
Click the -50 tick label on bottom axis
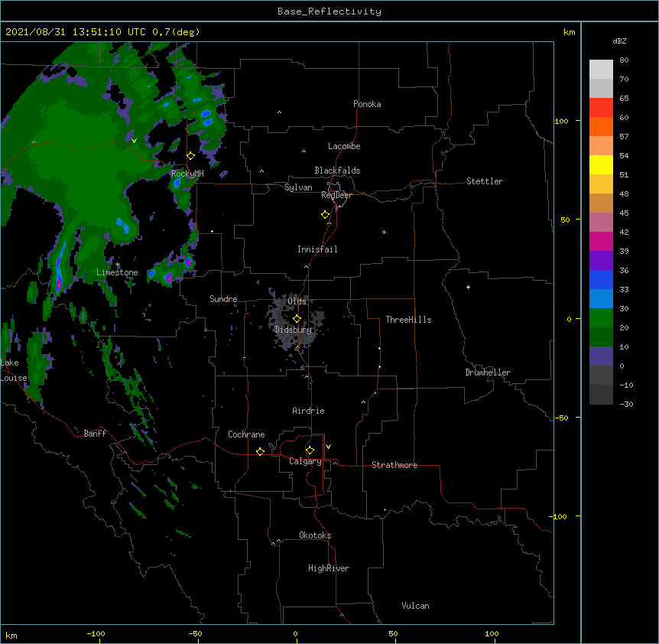pyautogui.click(x=195, y=633)
